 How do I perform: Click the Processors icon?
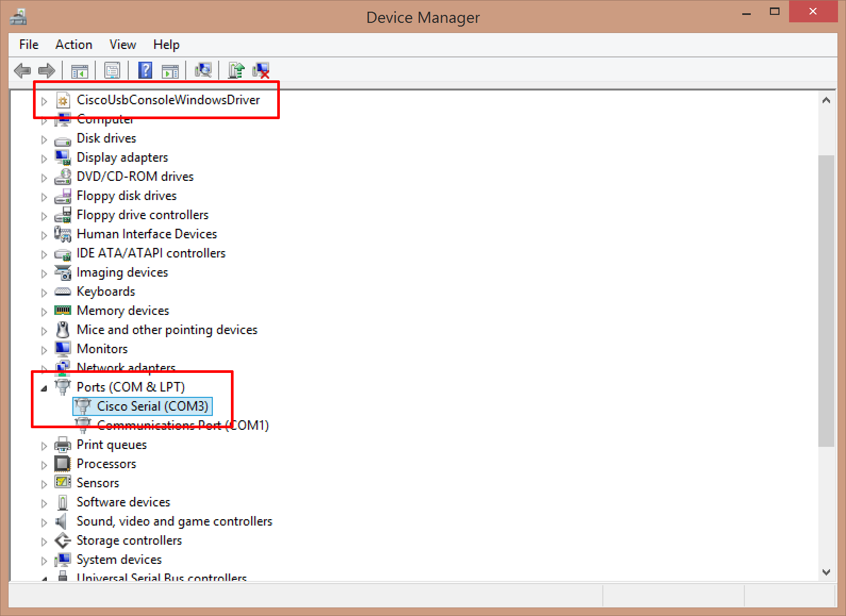63,464
